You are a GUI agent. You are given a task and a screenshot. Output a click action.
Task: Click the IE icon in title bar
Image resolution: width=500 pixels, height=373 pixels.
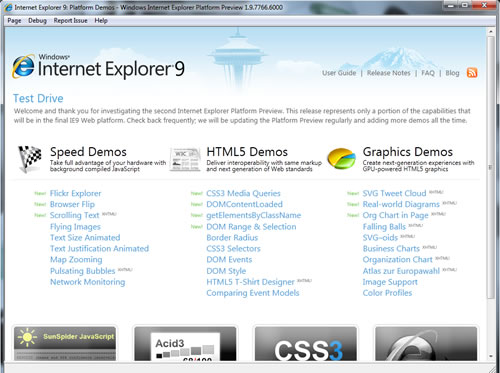9,7
